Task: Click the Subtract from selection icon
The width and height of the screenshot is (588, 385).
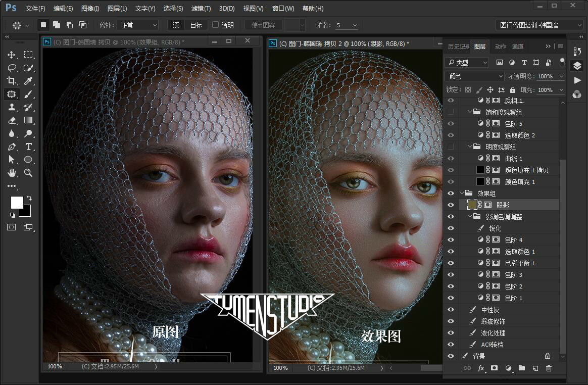Action: point(70,25)
